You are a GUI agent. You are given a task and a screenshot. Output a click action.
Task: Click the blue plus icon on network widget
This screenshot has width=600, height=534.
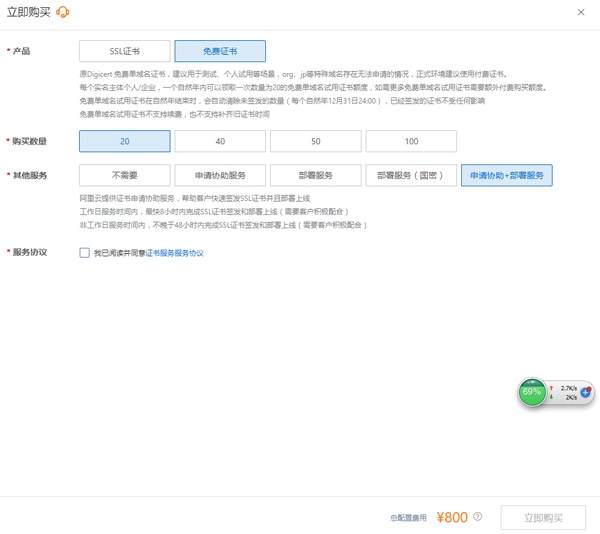585,392
